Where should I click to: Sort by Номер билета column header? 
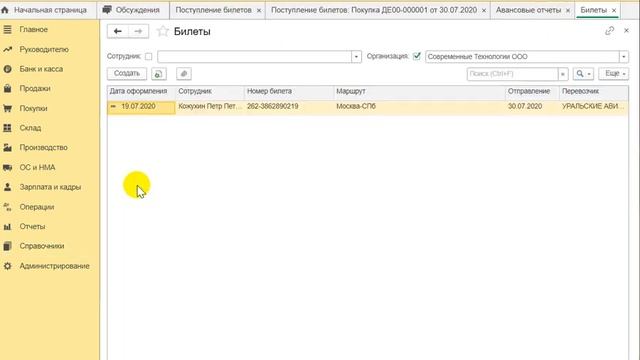point(289,91)
